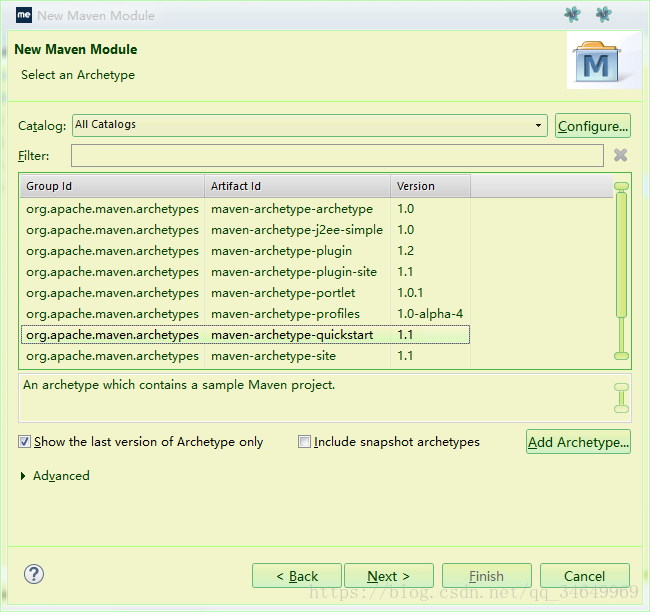This screenshot has height=612, width=650.
Task: Click the 'Filter:' label
Action: point(34,156)
